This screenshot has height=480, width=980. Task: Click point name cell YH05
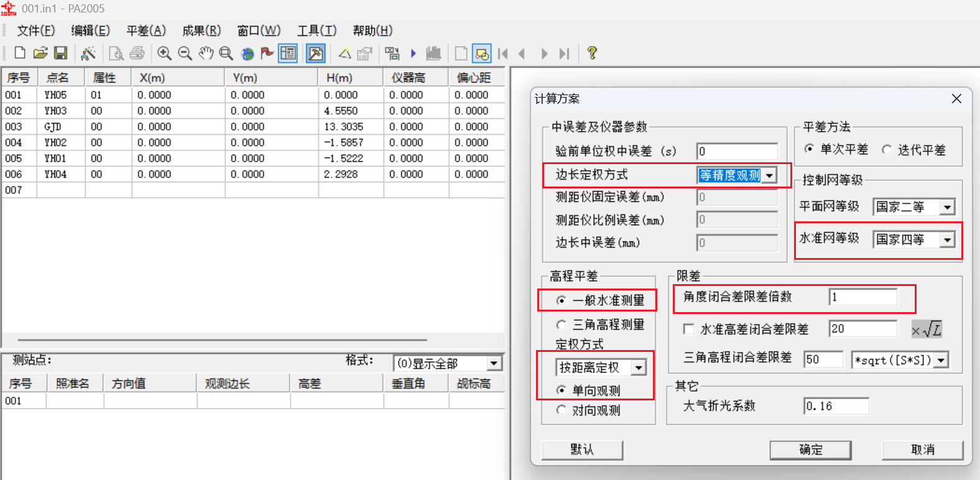(x=61, y=95)
